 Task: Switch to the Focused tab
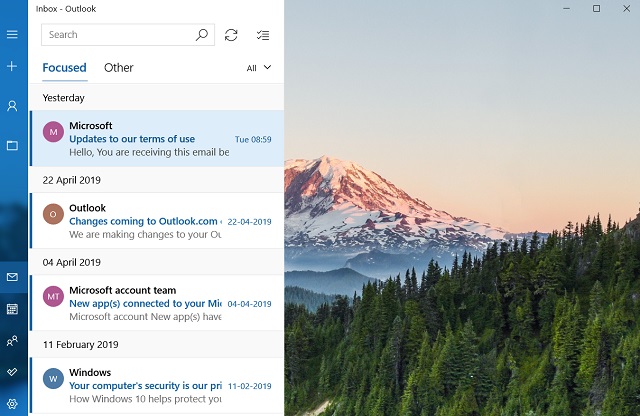click(x=64, y=68)
